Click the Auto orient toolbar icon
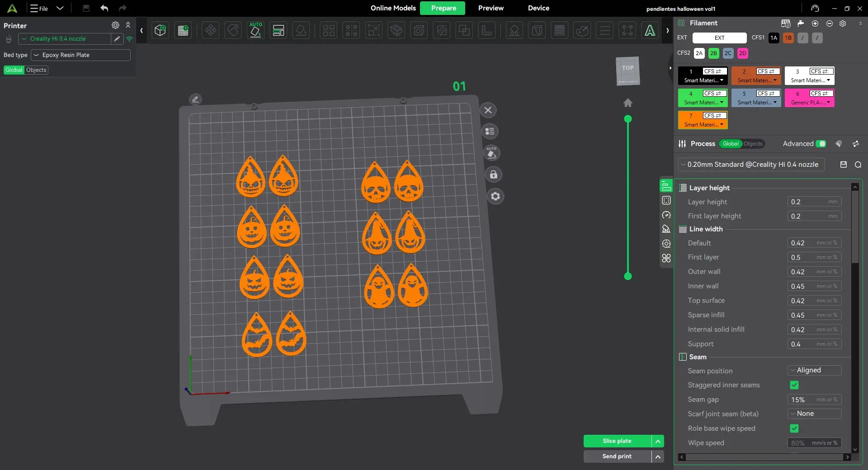This screenshot has width=868, height=470. [256, 30]
